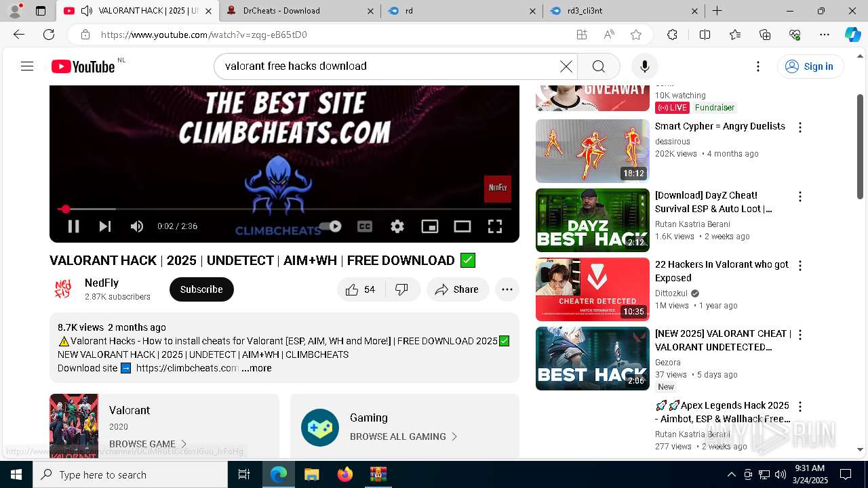Switch to rd browser tab
The height and width of the screenshot is (488, 868).
tap(461, 11)
